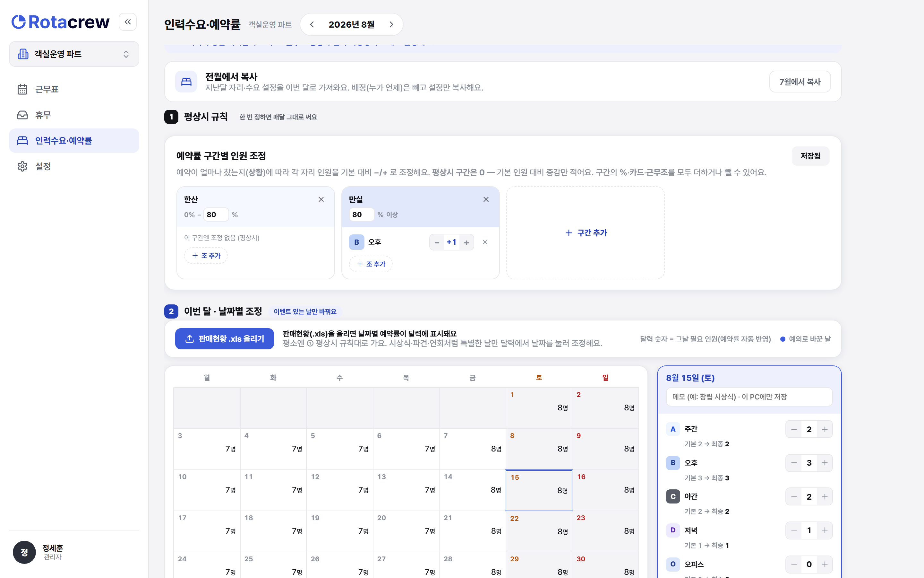
Task: Click the A badge for 주간 shift
Action: click(x=673, y=429)
